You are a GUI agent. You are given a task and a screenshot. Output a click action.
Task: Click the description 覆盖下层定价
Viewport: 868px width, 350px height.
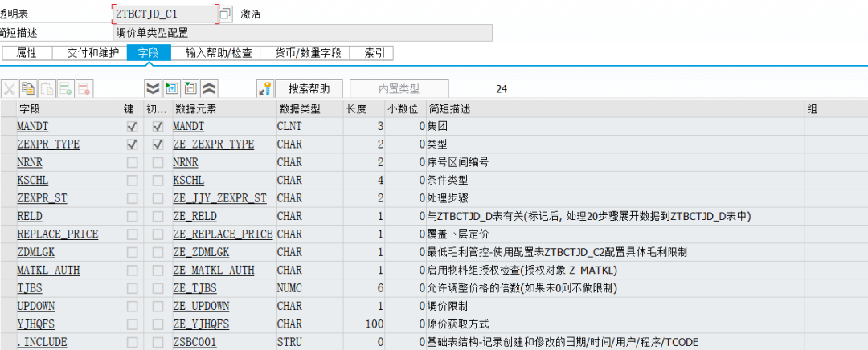tap(457, 234)
